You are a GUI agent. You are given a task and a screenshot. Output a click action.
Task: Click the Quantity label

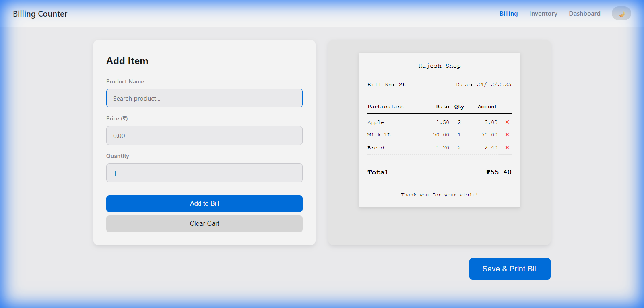pyautogui.click(x=118, y=156)
